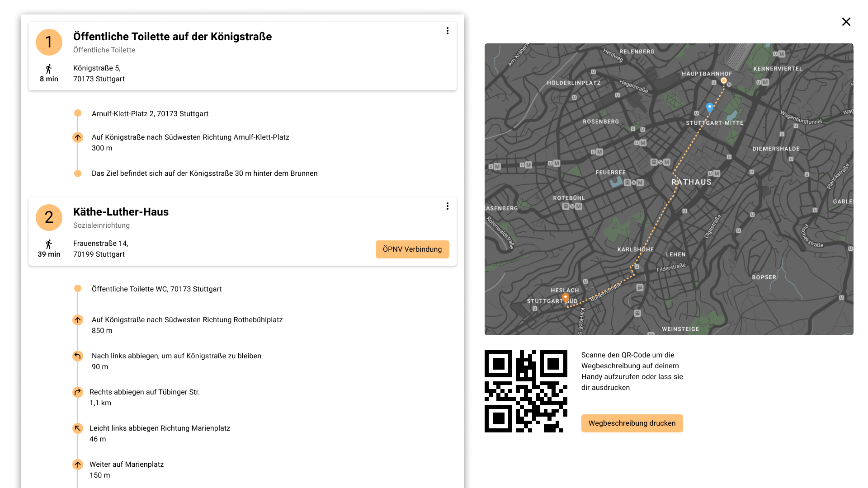Click Das Ziel befindet sich auf der Königsstraße

205,173
